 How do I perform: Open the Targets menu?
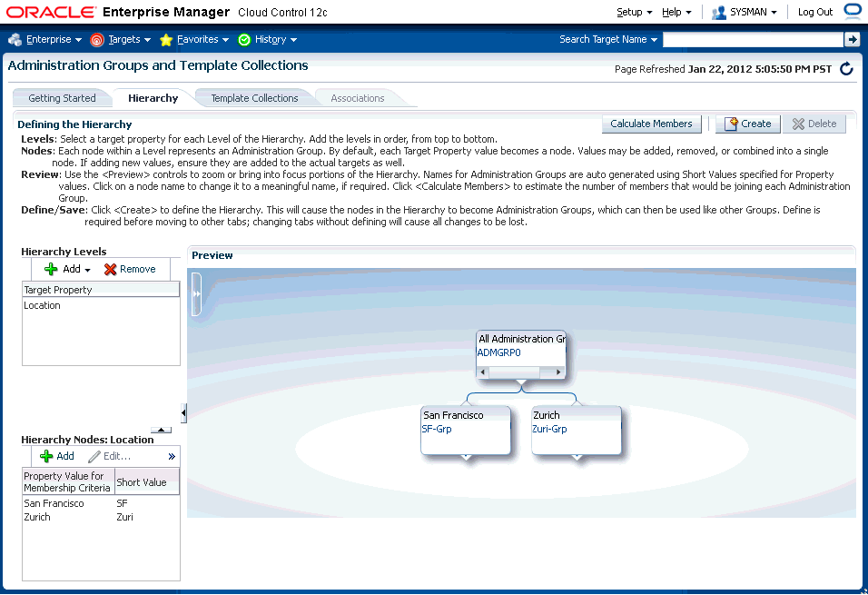[130, 39]
